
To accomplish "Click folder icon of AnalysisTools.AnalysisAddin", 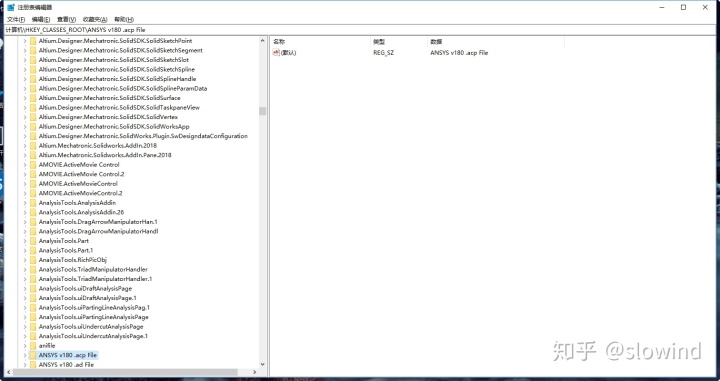I will click(33, 202).
